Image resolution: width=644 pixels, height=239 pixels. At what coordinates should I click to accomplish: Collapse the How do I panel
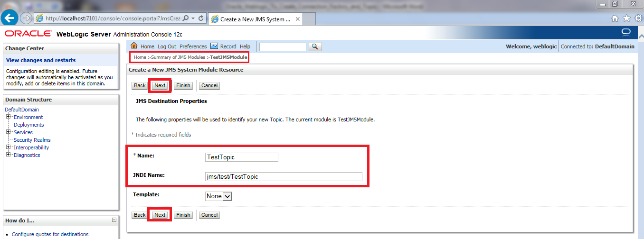pos(114,220)
